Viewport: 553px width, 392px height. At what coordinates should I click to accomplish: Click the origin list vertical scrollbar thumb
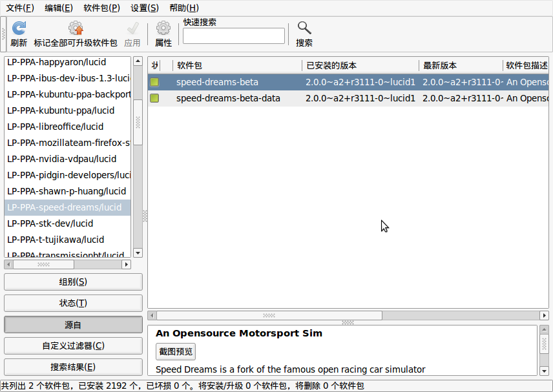138,122
